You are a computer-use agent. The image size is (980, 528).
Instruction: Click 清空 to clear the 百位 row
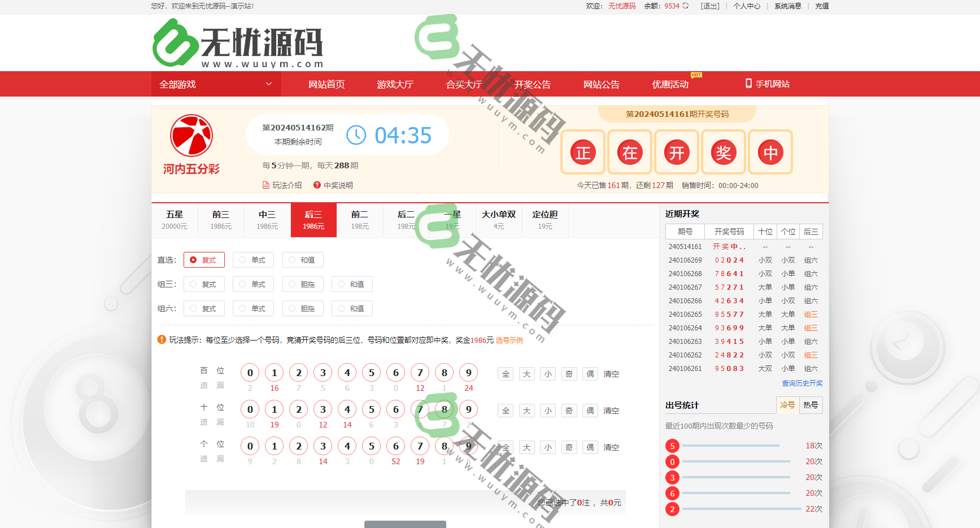tap(611, 373)
